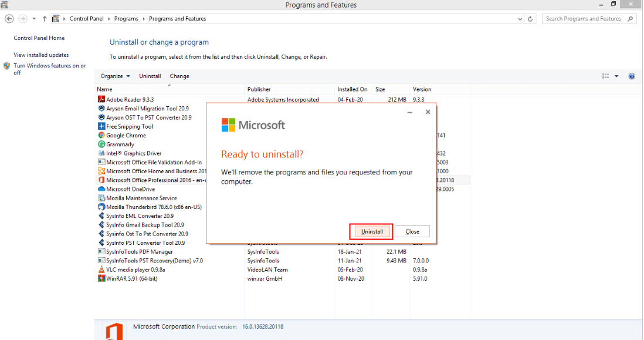Minimize the Microsoft uninstall dialog
644x340 pixels.
pyautogui.click(x=409, y=112)
